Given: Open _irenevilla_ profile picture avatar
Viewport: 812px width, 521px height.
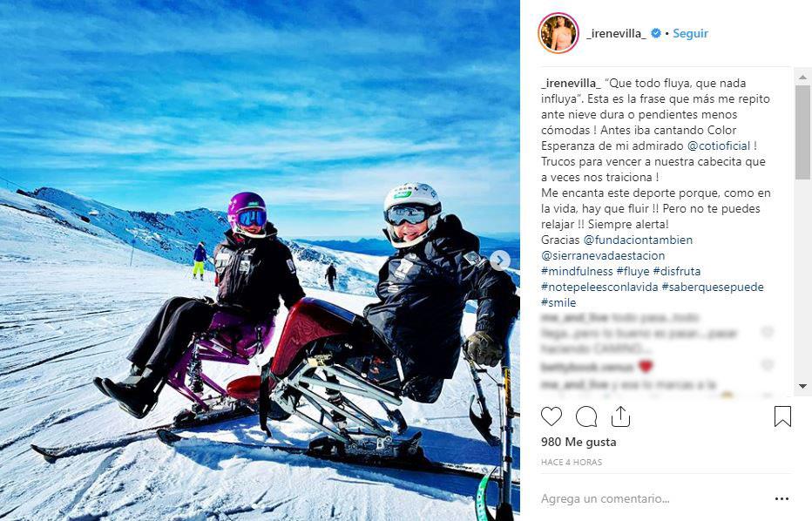Looking at the screenshot, I should coord(558,33).
